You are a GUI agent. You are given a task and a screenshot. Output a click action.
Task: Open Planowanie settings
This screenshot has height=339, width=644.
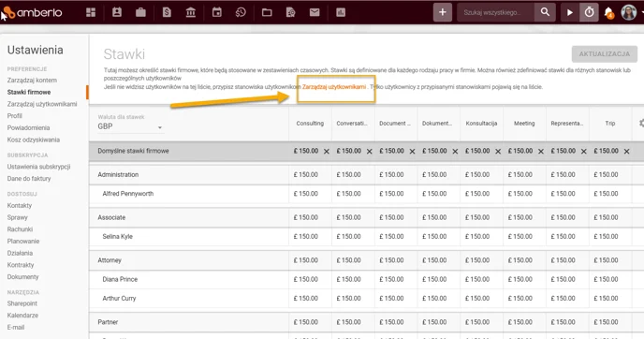click(x=23, y=242)
